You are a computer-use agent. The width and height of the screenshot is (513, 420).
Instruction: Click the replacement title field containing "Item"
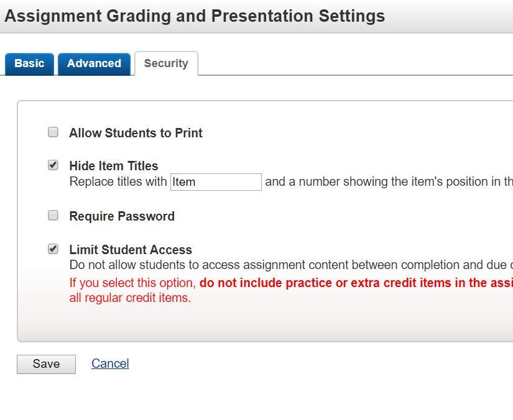pyautogui.click(x=215, y=182)
